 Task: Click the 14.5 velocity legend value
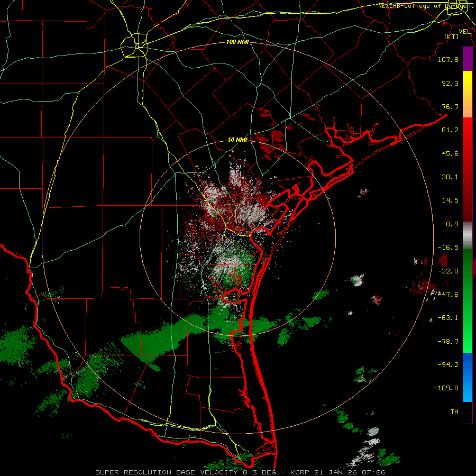[x=450, y=200]
